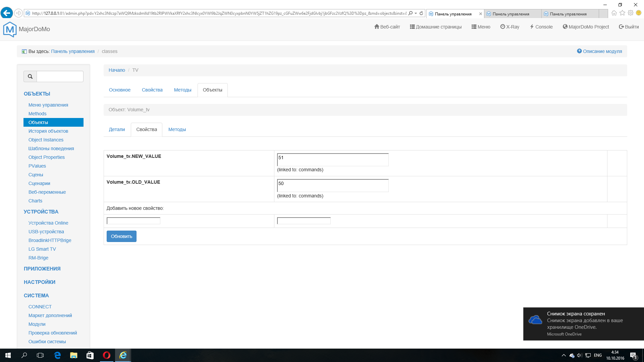Open module description help icon
644x362 pixels.
click(x=579, y=51)
